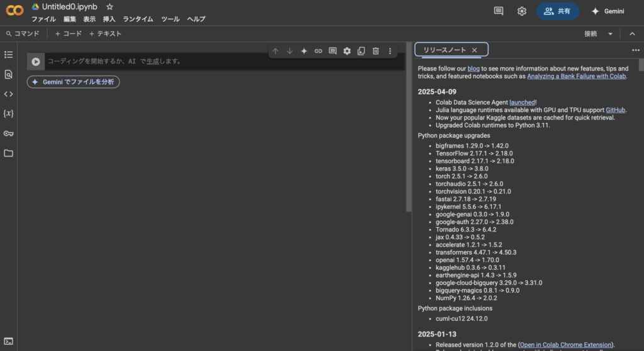Move cell up arrow icon
Screen dimensions: 644x351
pyautogui.click(x=275, y=51)
